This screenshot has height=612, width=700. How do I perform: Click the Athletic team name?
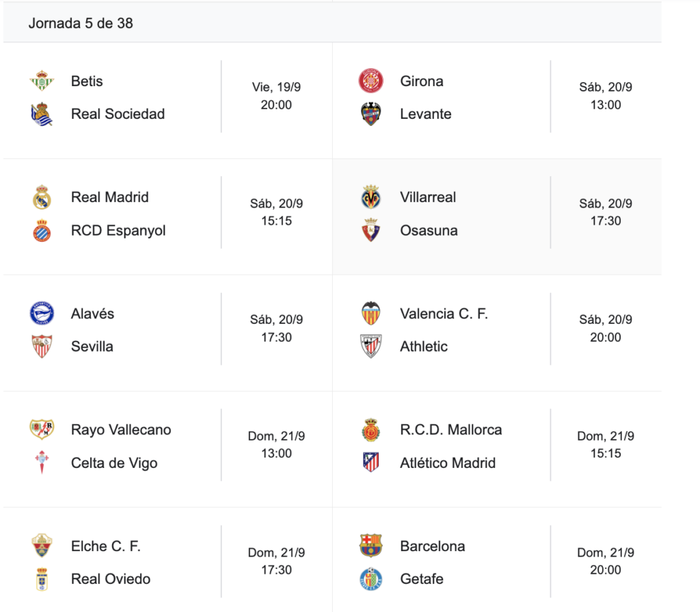tap(424, 346)
